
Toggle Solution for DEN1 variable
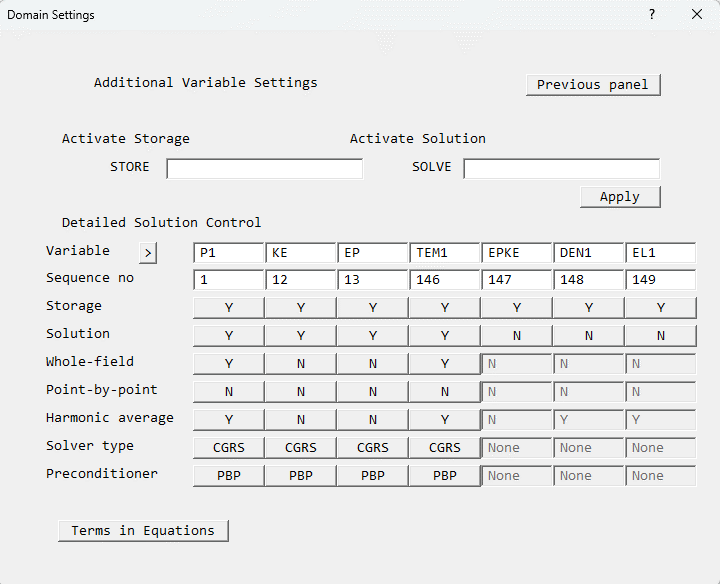(x=589, y=336)
